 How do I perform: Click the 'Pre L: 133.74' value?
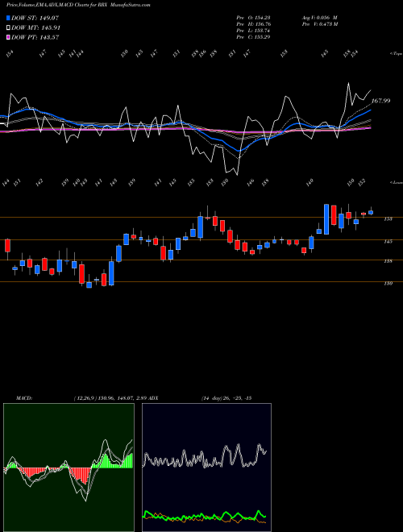click(253, 31)
